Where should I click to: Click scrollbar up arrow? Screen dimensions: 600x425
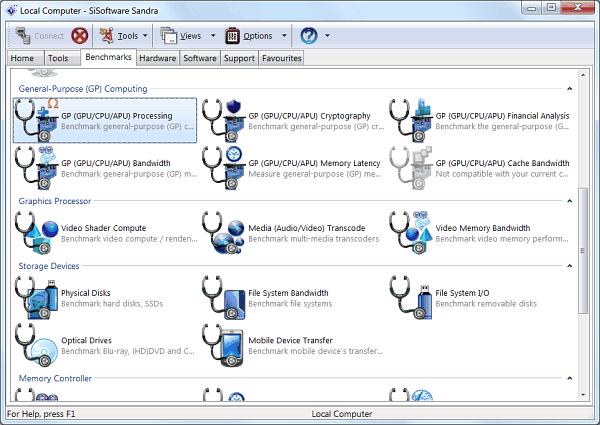click(583, 75)
